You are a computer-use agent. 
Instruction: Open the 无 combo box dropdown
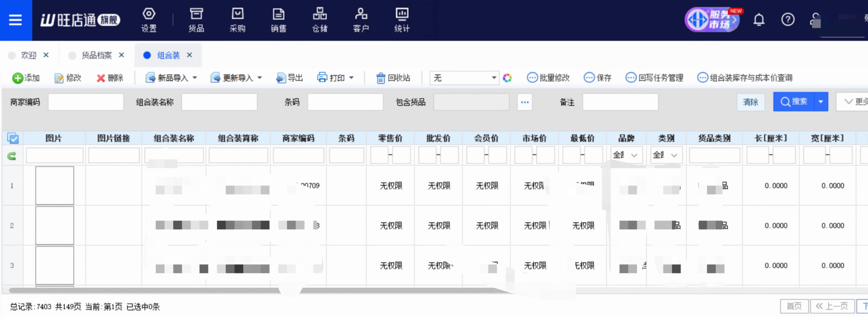pos(493,78)
